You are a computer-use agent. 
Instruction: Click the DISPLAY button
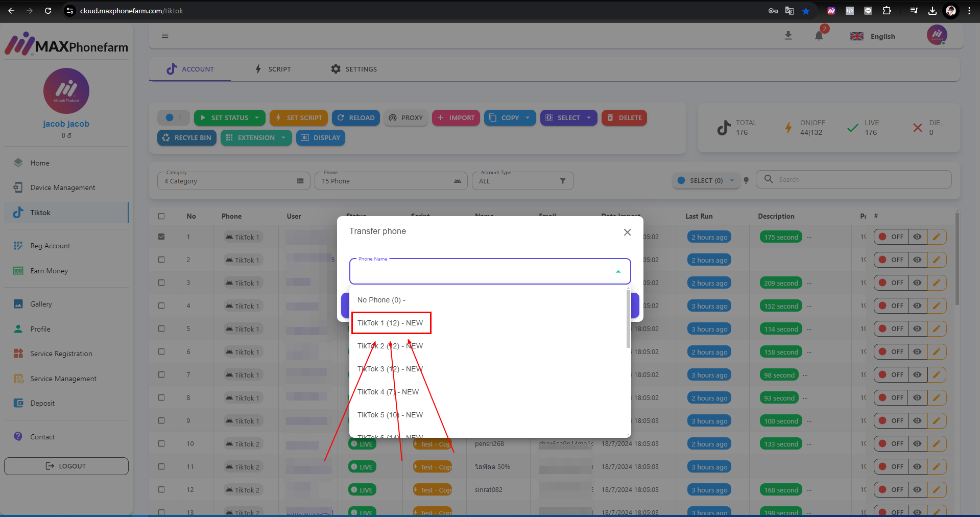point(321,137)
